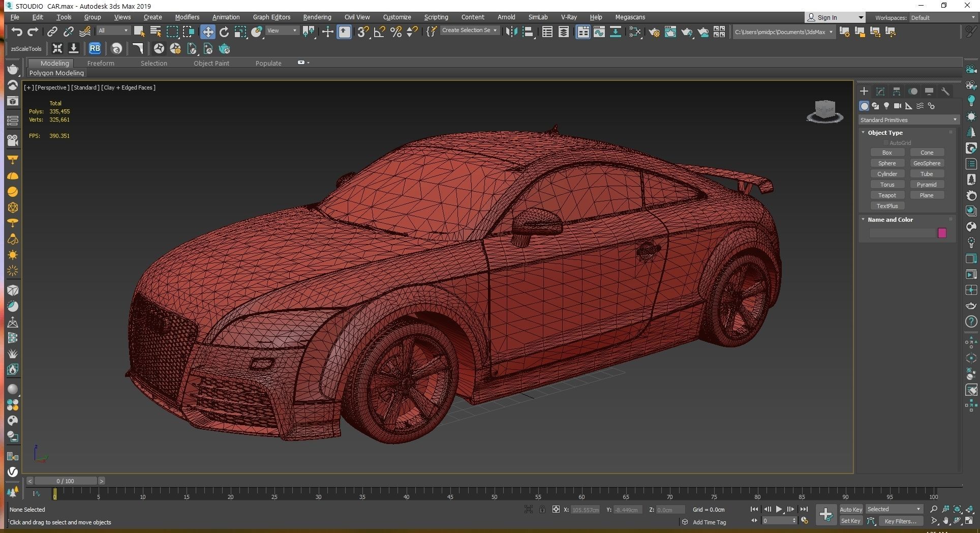Image resolution: width=980 pixels, height=533 pixels.
Task: Open the reference coordinate 'View' dropdown
Action: (282, 31)
